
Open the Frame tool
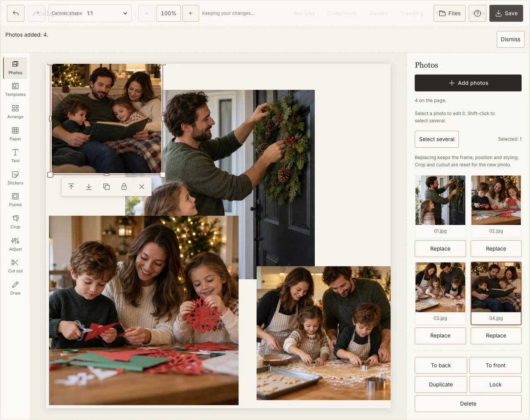(15, 200)
